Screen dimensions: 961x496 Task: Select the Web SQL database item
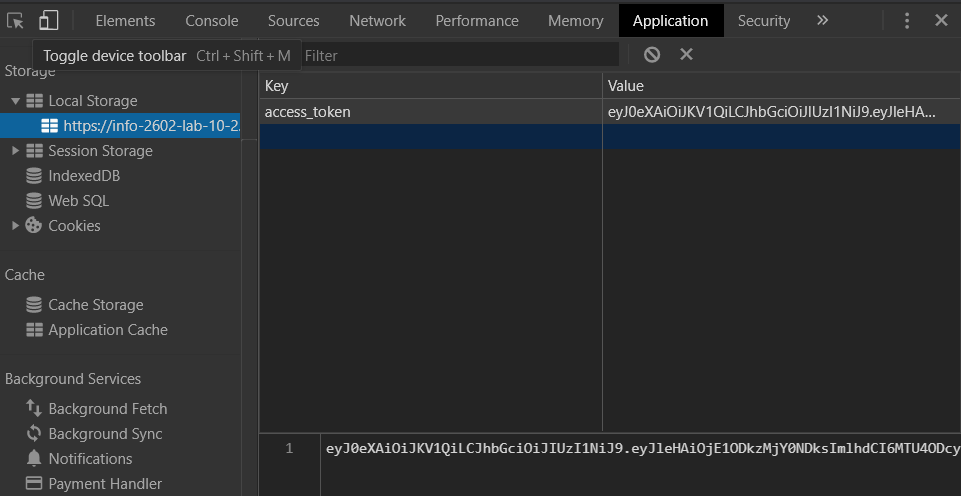[78, 201]
